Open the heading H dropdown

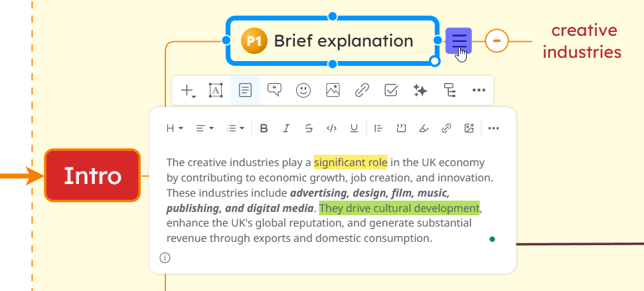[x=175, y=129]
